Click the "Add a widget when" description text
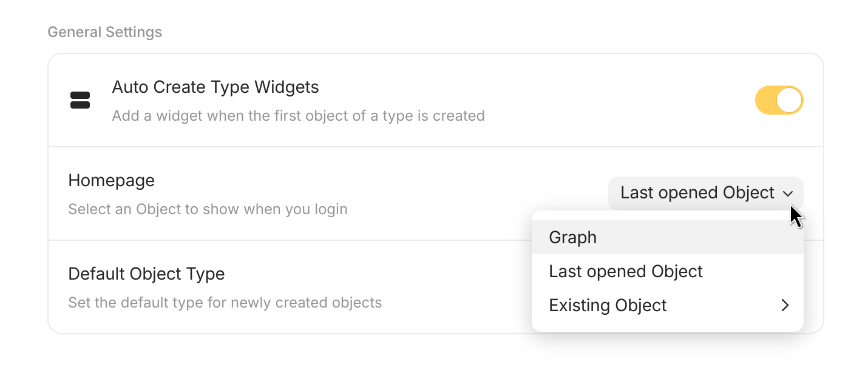Screen dimensions: 868x370 (x=298, y=115)
